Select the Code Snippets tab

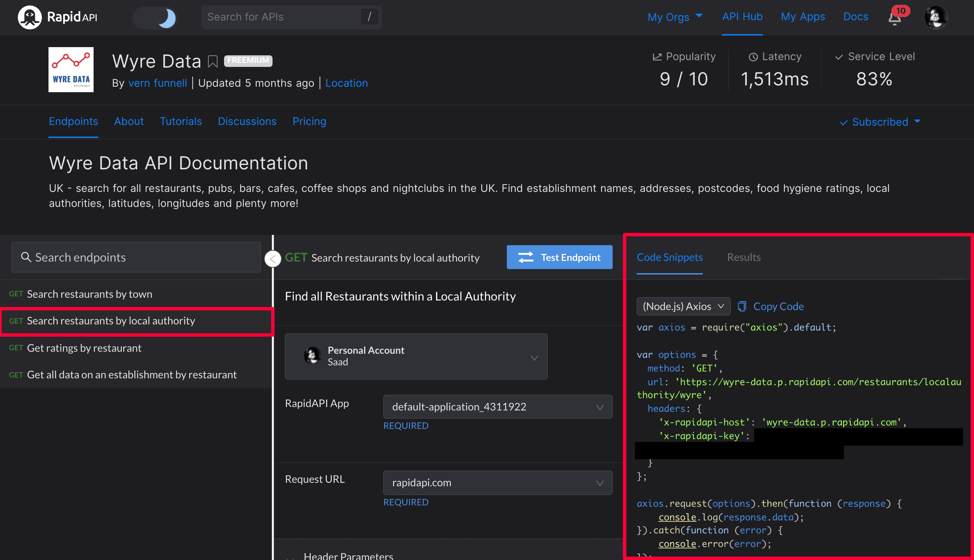(670, 257)
